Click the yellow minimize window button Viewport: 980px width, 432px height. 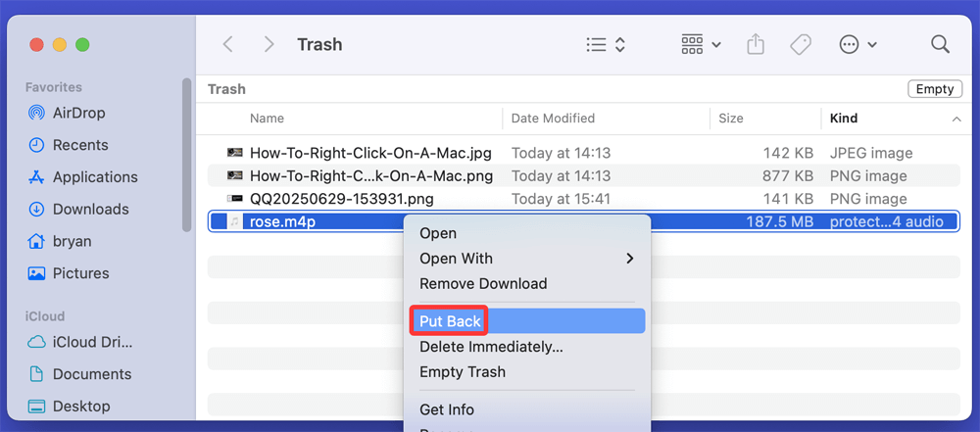(x=60, y=44)
